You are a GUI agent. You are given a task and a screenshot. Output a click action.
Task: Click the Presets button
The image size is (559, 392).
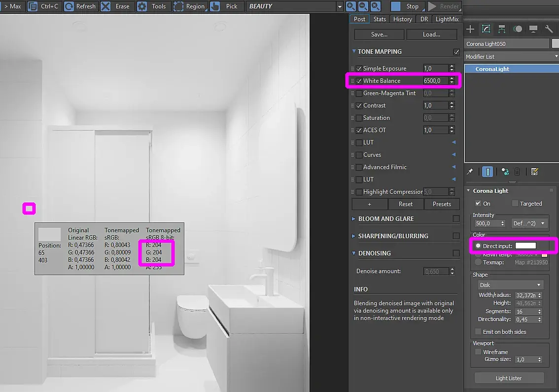[442, 204]
